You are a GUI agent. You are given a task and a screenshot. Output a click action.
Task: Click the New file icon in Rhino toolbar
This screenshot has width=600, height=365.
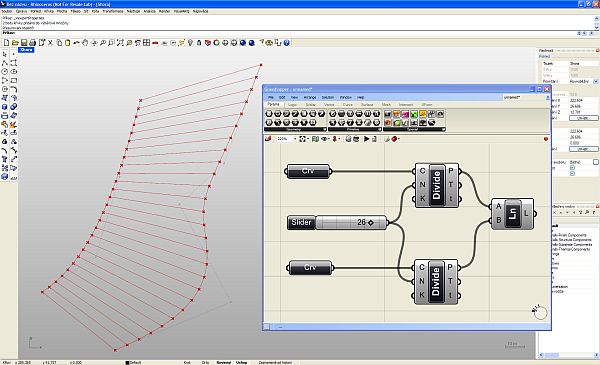[x=7, y=43]
